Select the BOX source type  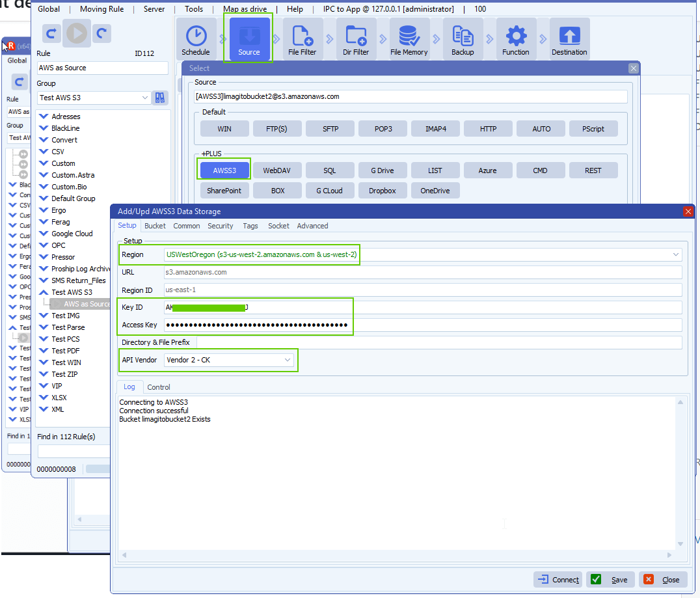tap(276, 191)
